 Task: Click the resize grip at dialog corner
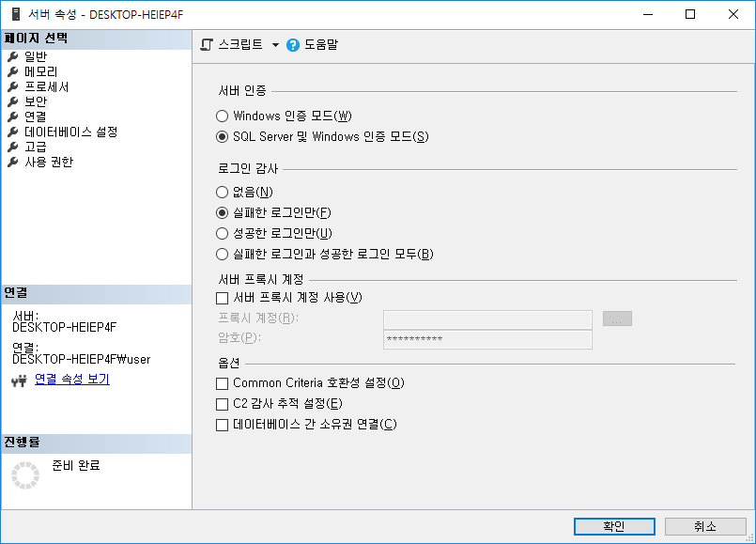coord(750,538)
